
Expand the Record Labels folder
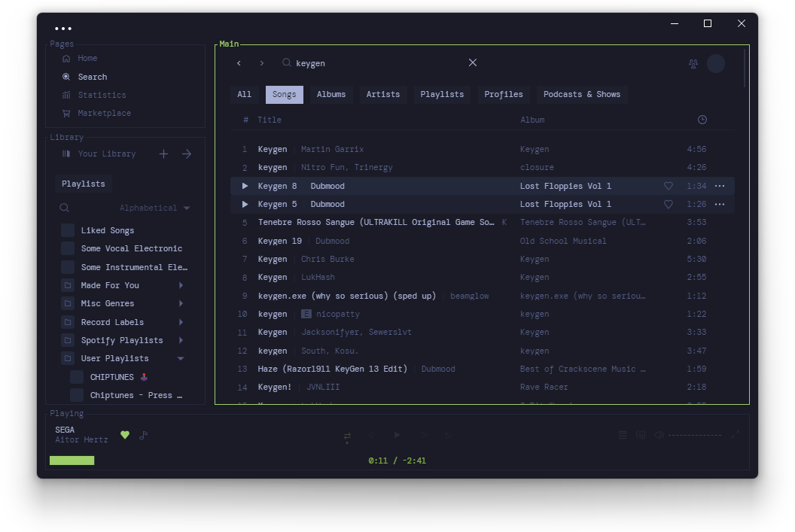coord(181,322)
